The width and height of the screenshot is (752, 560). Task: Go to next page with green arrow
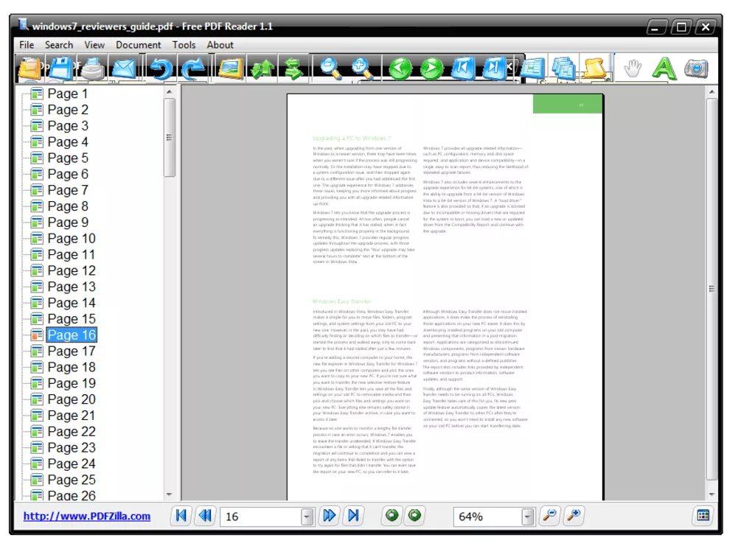point(431,68)
